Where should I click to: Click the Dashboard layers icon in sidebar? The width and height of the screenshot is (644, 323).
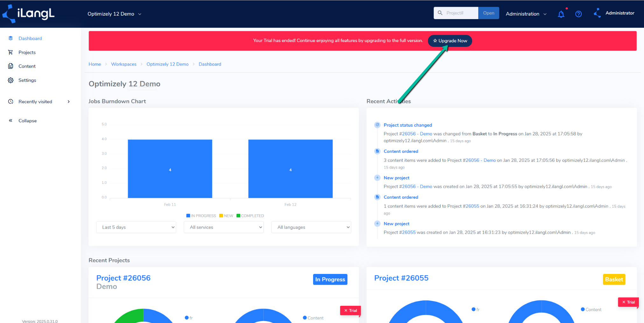pyautogui.click(x=10, y=38)
